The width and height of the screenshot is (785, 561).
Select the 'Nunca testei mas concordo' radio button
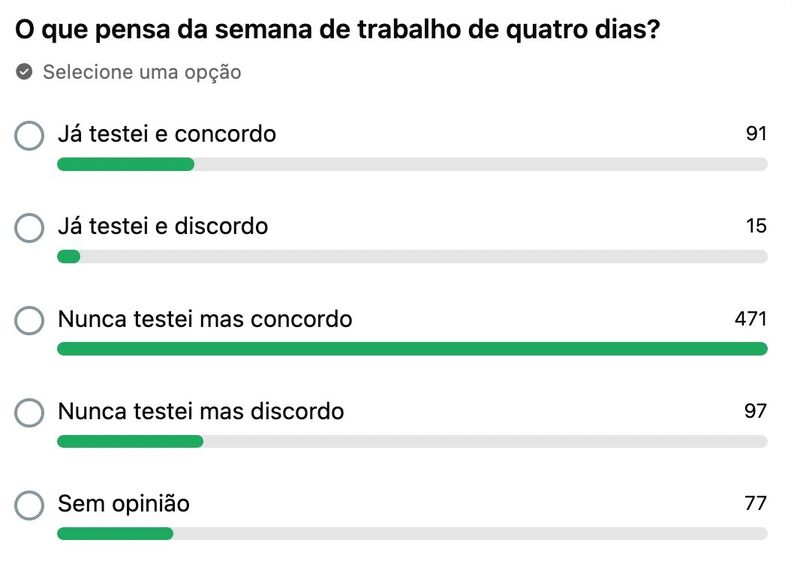pos(29,320)
